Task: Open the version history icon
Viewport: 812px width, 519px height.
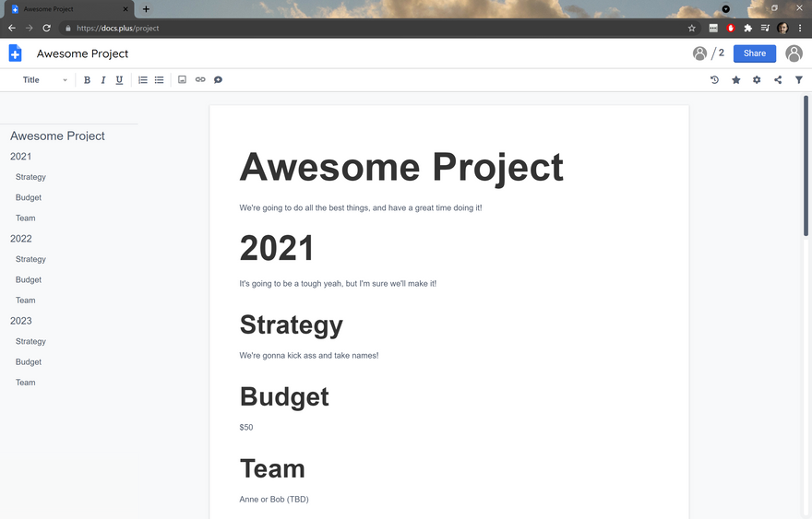Action: pyautogui.click(x=714, y=80)
